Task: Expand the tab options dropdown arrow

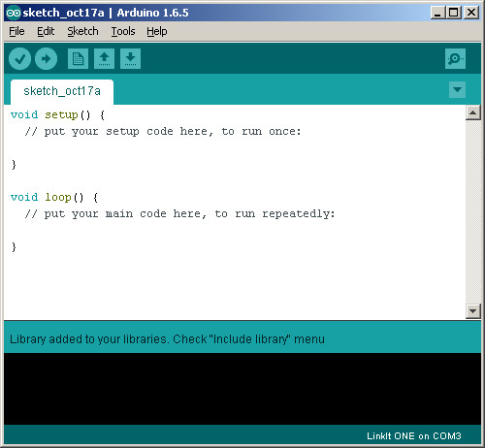Action: pyautogui.click(x=457, y=89)
